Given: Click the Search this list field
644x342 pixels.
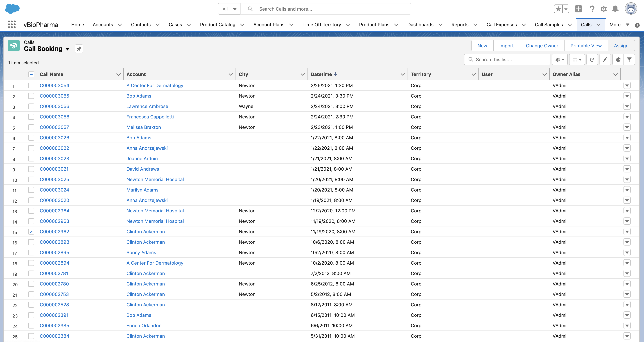Looking at the screenshot, I should point(510,60).
